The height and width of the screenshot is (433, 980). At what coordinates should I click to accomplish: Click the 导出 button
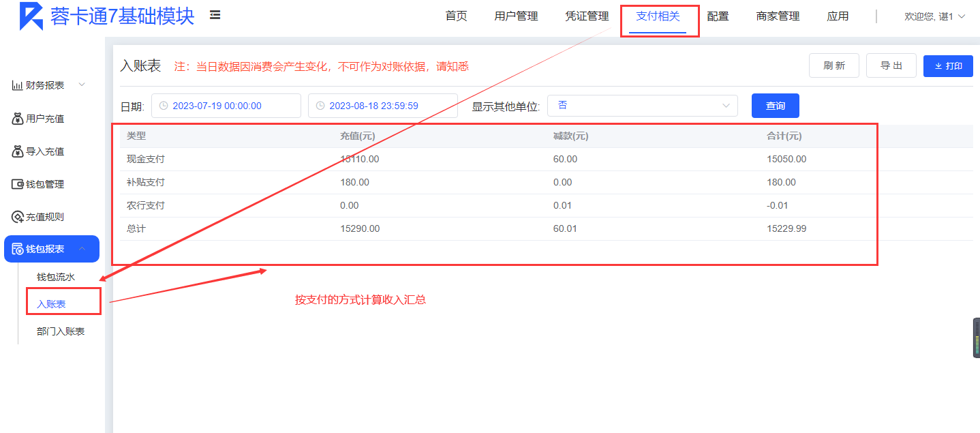click(x=891, y=65)
